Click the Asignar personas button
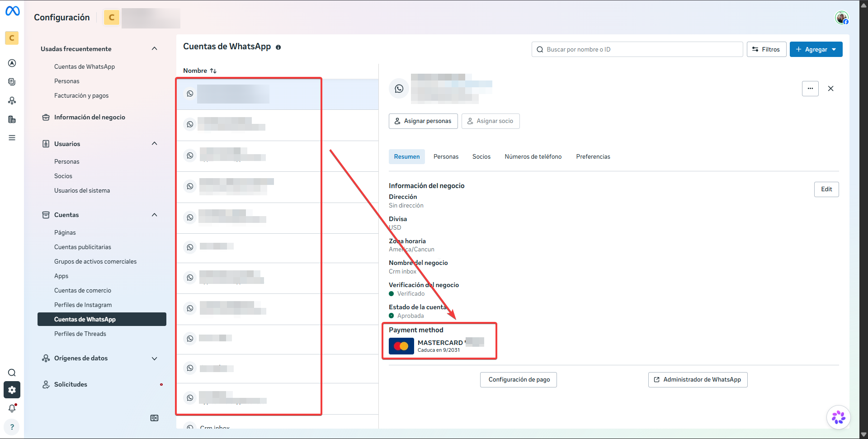This screenshot has width=868, height=439. pos(423,121)
